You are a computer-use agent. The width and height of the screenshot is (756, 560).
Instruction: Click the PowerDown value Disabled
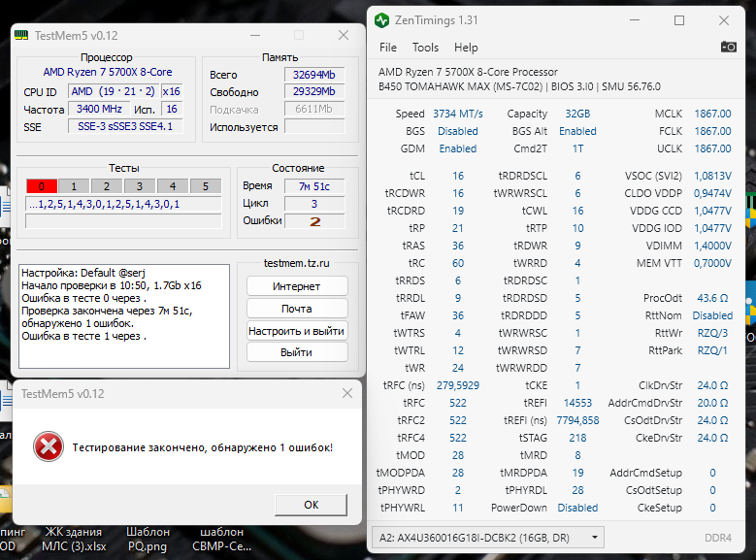[x=577, y=508]
